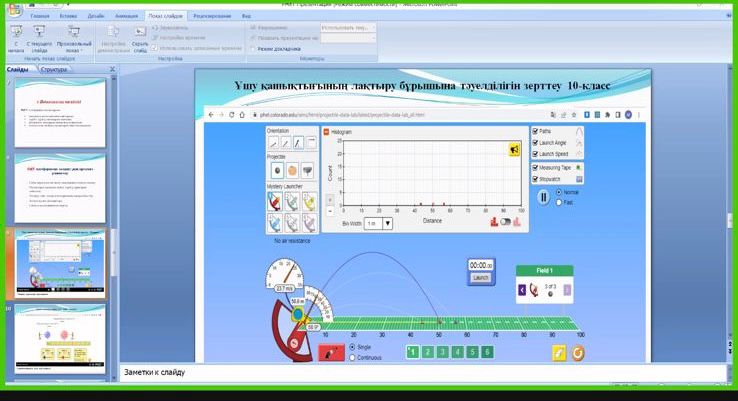Collapse the Histogram panel
The height and width of the screenshot is (401, 738).
[326, 132]
